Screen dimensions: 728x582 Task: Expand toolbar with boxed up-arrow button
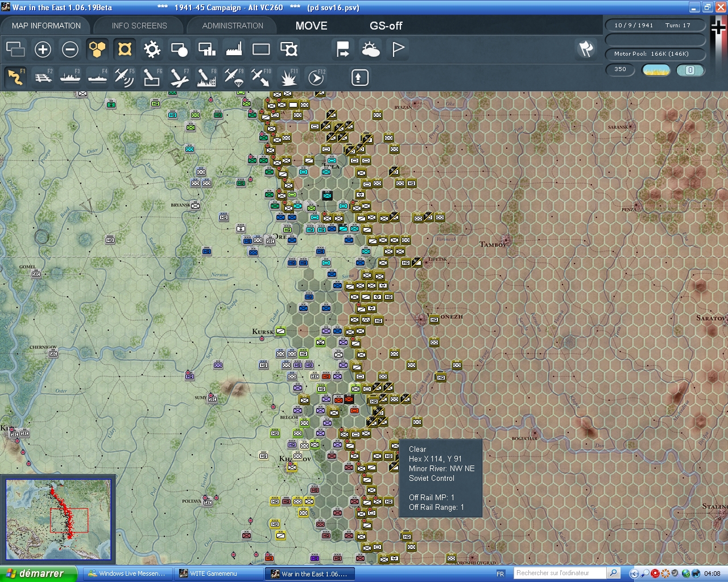pyautogui.click(x=359, y=77)
